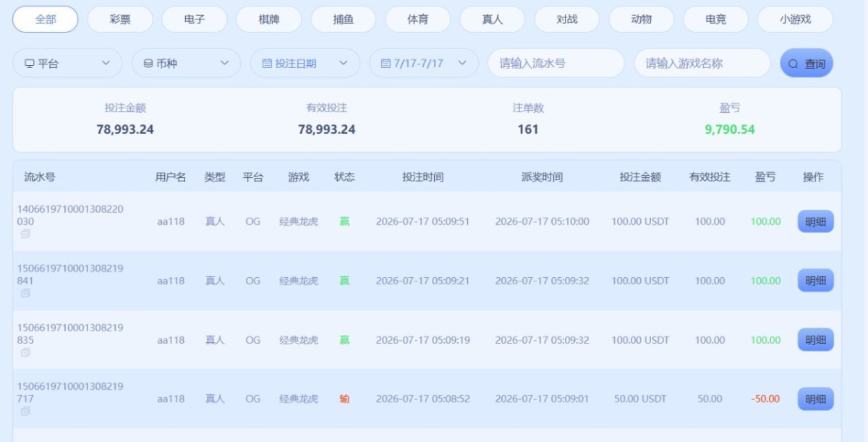Click the red 输 status label
Screen dimensions: 868x442
coord(344,399)
